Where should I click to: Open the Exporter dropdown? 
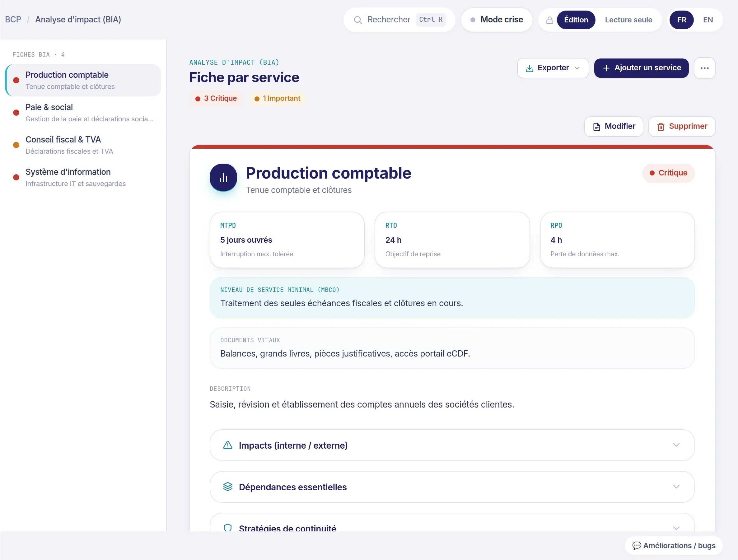(553, 68)
